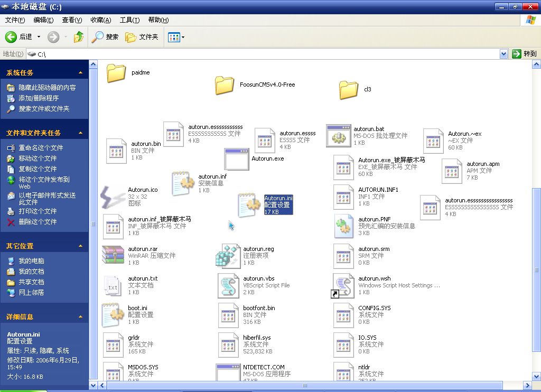Open the Back button history dropdown arrow
541x392 pixels.
coord(39,36)
